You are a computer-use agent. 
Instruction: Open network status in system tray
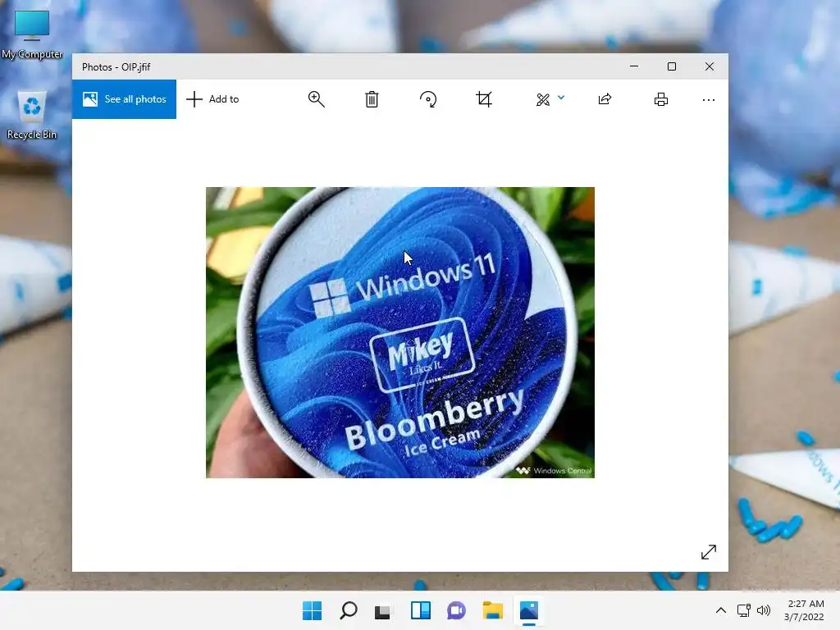coord(743,610)
